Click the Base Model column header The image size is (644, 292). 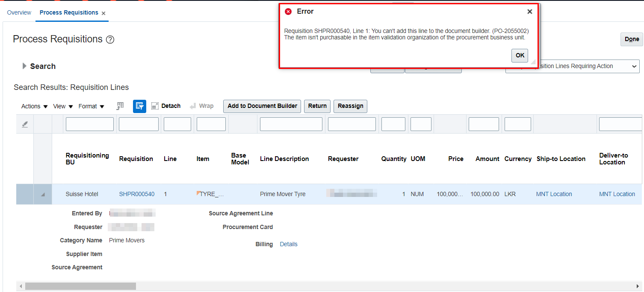(240, 159)
